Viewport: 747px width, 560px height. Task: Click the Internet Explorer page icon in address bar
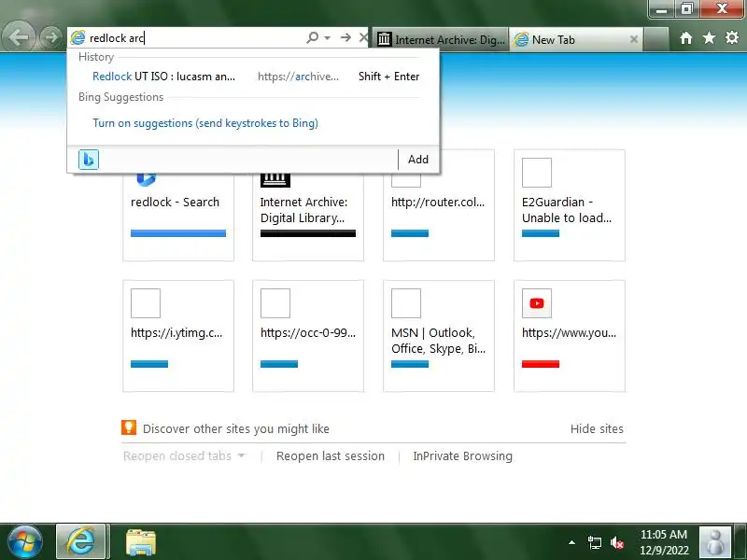click(x=78, y=37)
